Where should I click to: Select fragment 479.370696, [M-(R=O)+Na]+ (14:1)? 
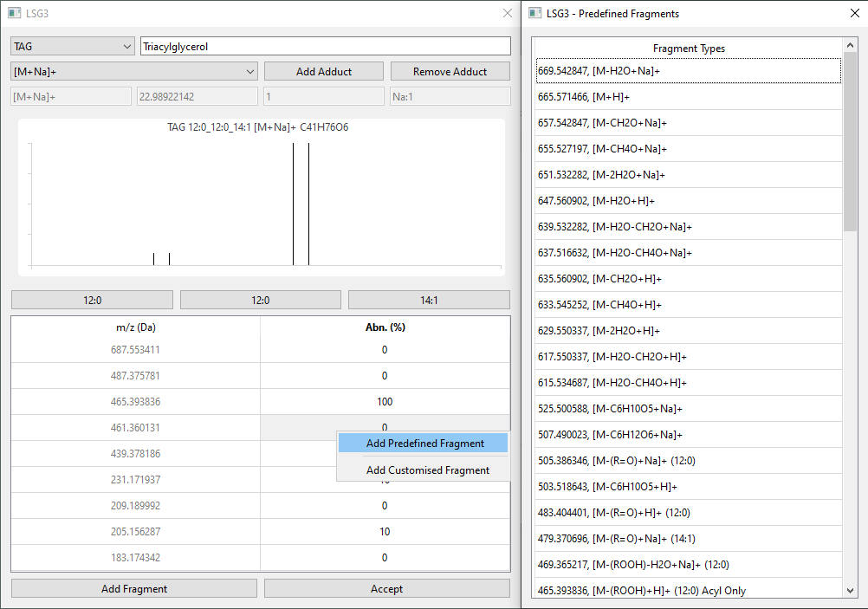tap(689, 539)
